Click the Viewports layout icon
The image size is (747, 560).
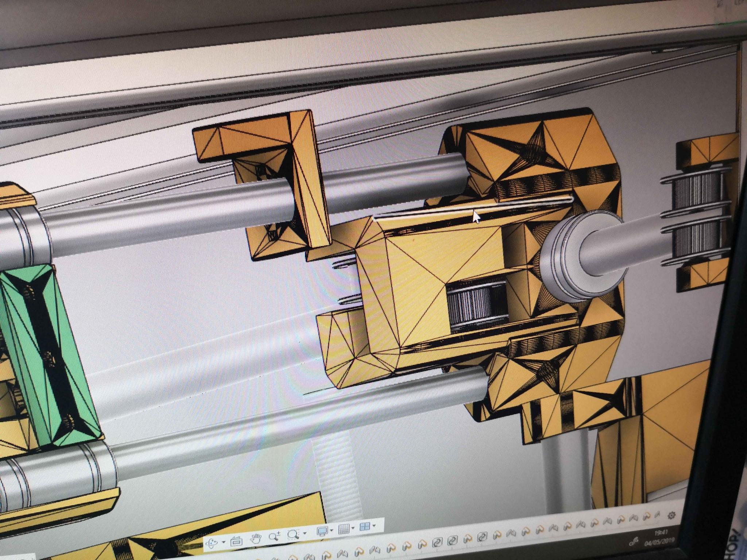tap(364, 526)
